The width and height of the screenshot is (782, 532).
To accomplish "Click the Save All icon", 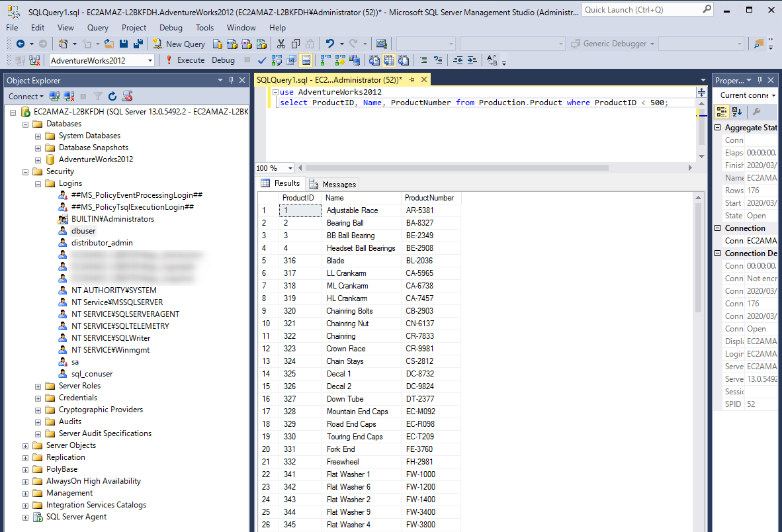I will pyautogui.click(x=138, y=44).
